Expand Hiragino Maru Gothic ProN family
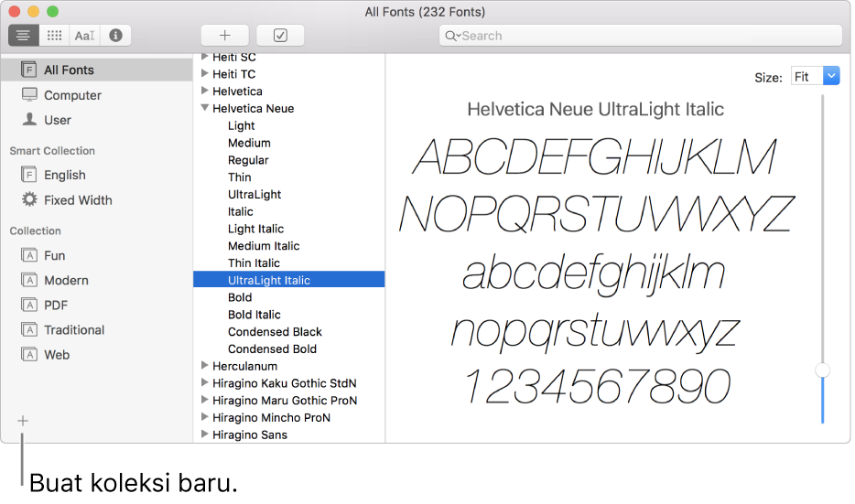 point(204,400)
